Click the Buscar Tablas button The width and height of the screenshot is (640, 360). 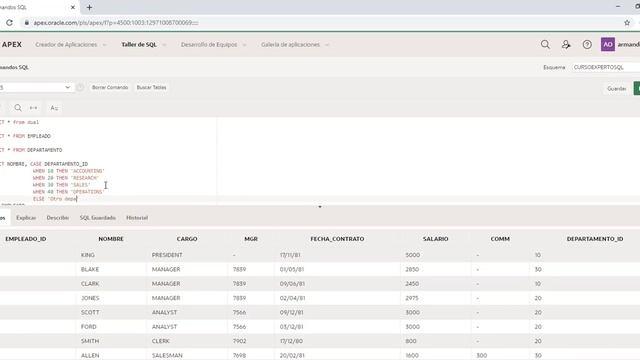click(151, 87)
